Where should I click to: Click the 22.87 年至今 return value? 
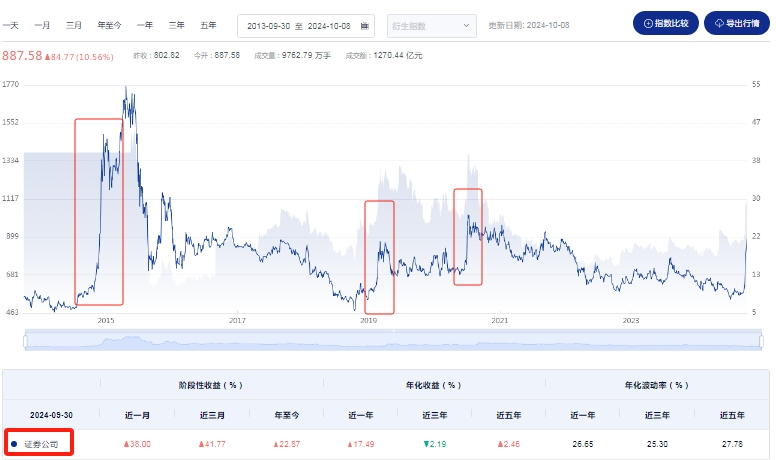pos(287,444)
